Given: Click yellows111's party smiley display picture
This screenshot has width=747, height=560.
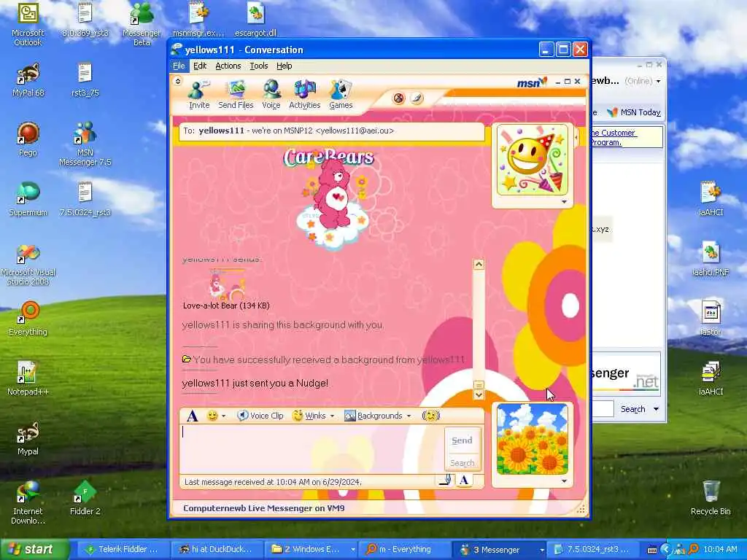Looking at the screenshot, I should pos(532,160).
